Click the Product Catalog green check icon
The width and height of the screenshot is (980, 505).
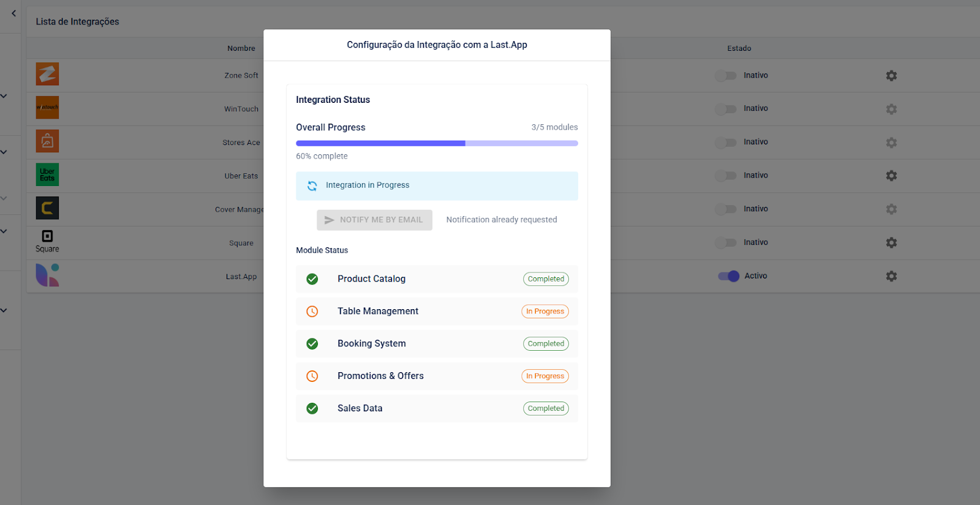tap(312, 279)
